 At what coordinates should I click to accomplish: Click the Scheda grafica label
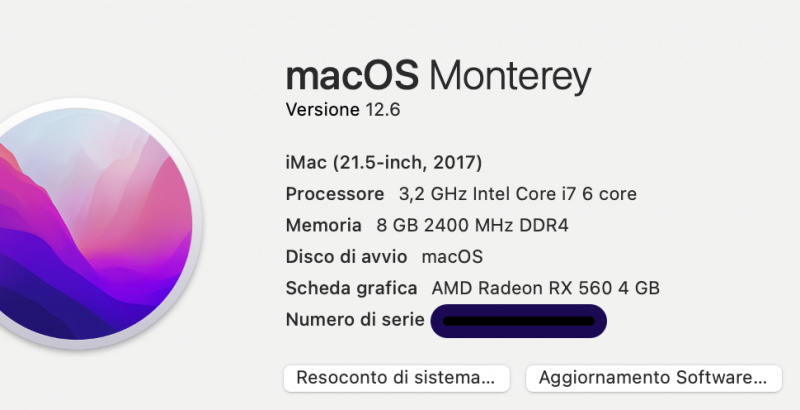coord(351,289)
